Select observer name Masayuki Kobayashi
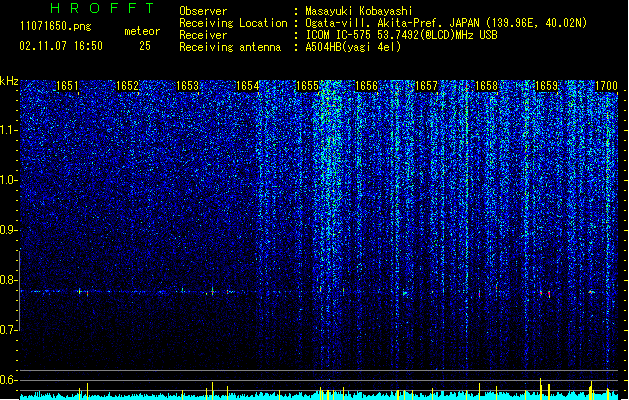The width and height of the screenshot is (629, 400). tap(359, 11)
